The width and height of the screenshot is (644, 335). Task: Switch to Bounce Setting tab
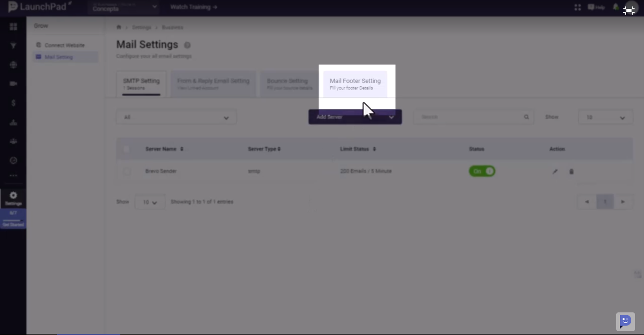click(x=289, y=83)
